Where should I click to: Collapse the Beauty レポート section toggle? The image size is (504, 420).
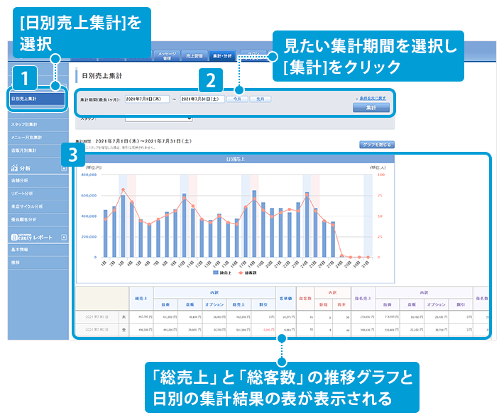pyautogui.click(x=64, y=236)
